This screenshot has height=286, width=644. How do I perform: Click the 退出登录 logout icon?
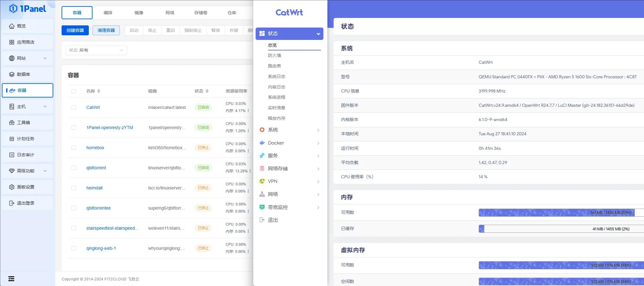coord(12,203)
